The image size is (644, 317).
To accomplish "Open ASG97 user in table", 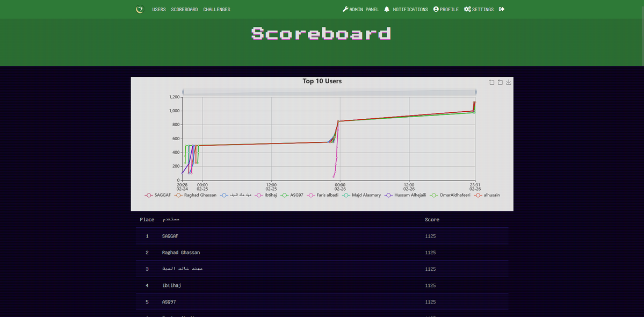I will [169, 302].
